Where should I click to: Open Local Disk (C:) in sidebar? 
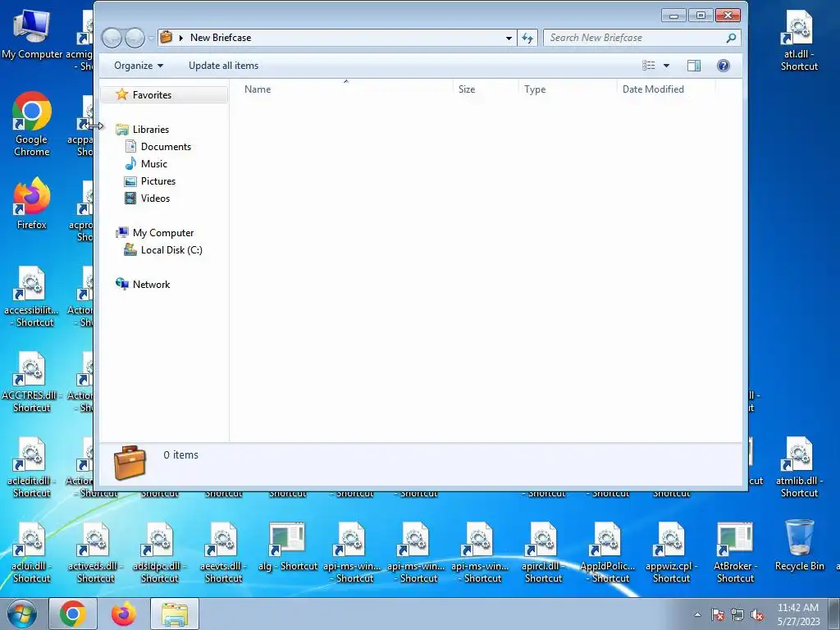coord(171,249)
